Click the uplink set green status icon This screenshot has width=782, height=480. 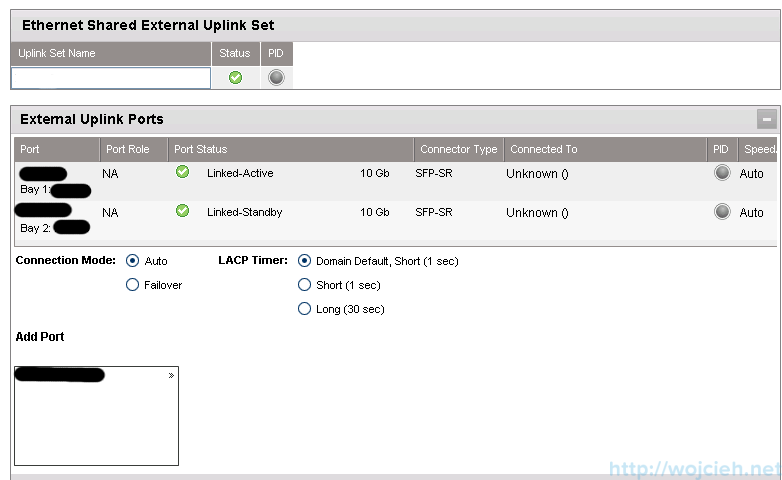click(236, 78)
